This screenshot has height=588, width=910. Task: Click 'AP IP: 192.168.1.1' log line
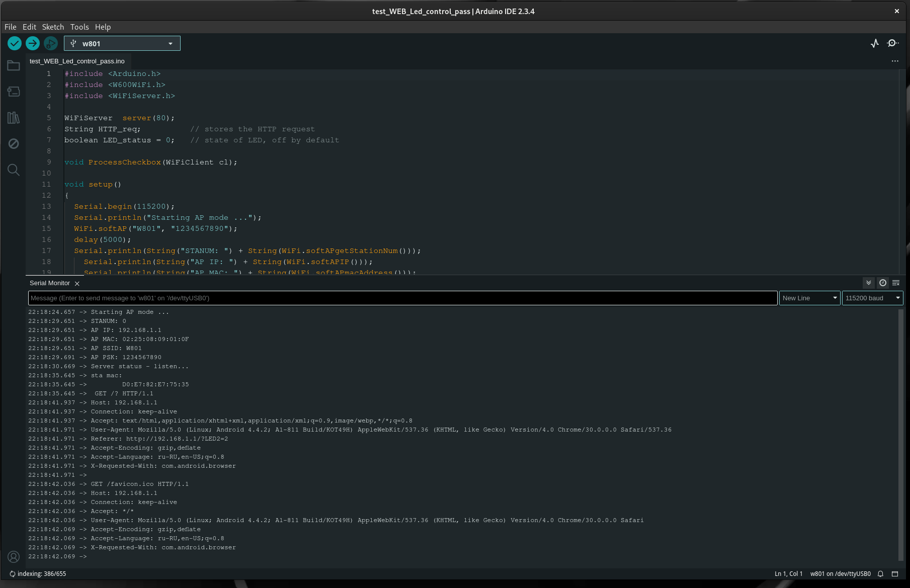tap(126, 330)
